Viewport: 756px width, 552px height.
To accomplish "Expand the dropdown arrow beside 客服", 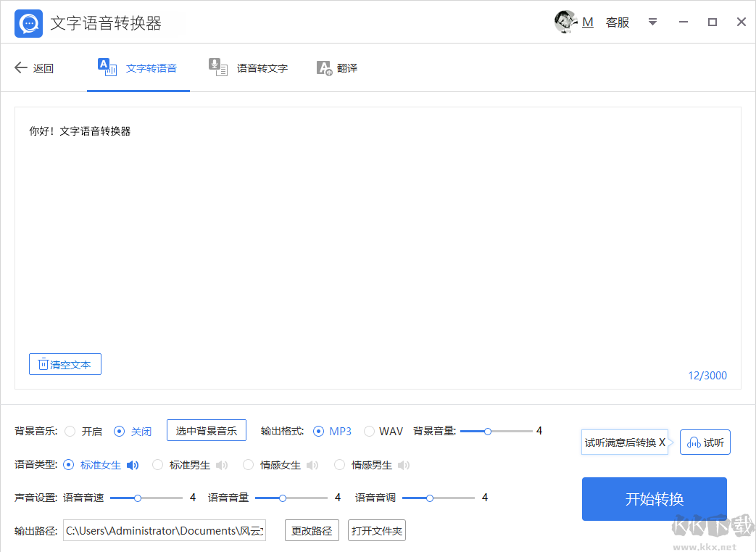I will point(652,22).
